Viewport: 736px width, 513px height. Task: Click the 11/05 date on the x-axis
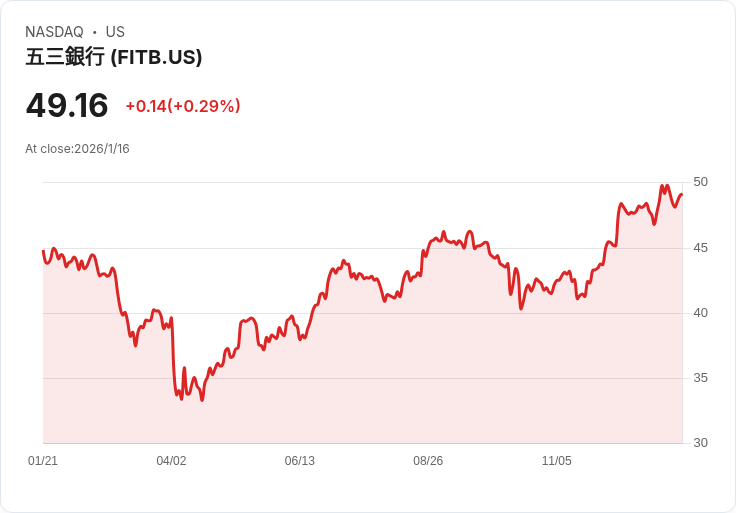(557, 461)
